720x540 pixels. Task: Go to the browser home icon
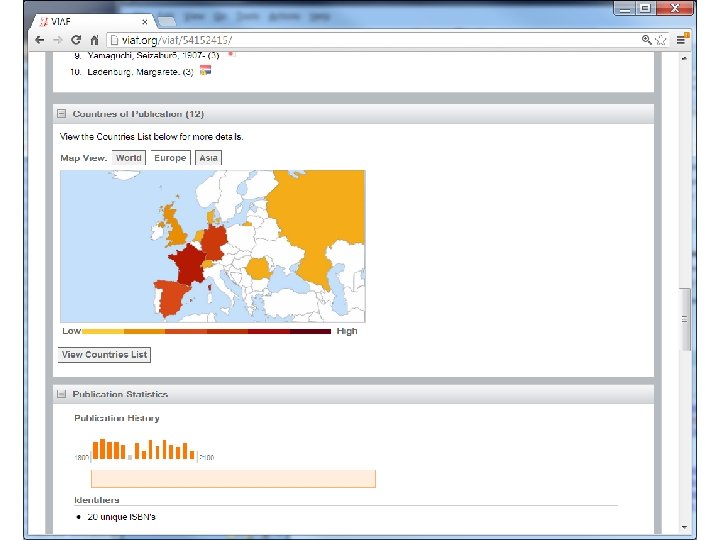94,40
